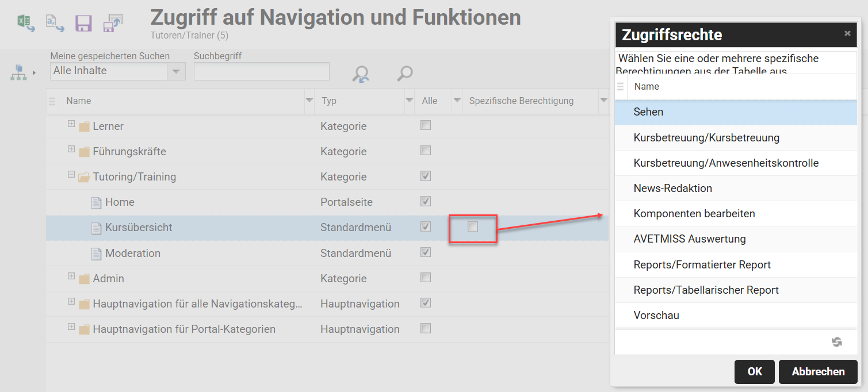Expand the arrow beside the hierarchy icon

click(x=34, y=72)
